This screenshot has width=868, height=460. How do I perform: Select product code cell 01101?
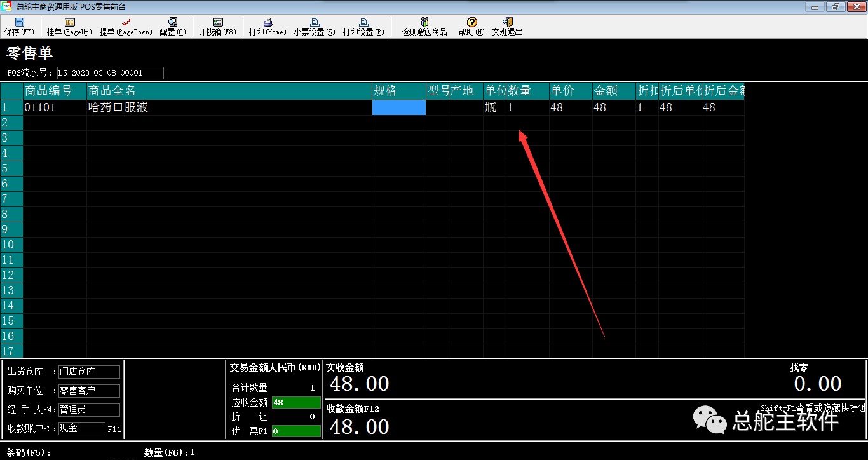(x=55, y=107)
